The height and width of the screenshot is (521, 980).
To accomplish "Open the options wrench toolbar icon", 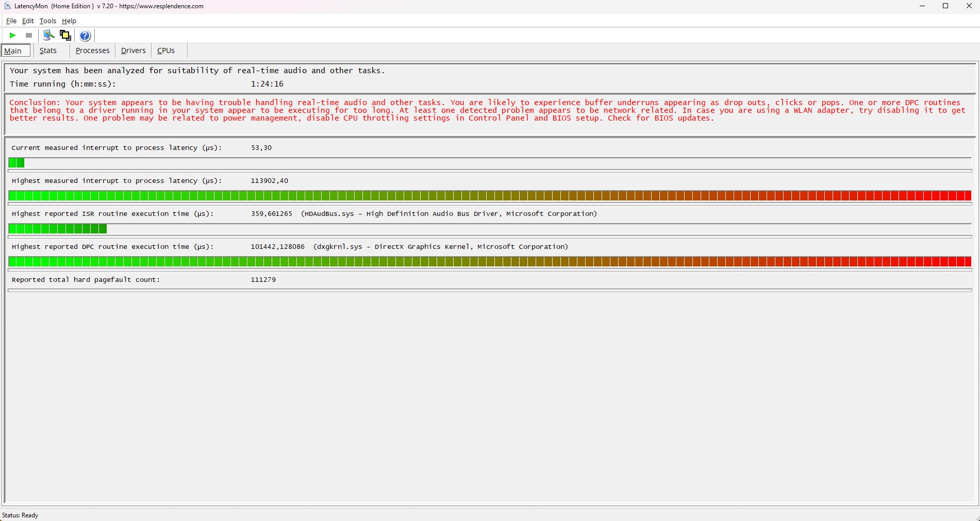I will point(48,36).
